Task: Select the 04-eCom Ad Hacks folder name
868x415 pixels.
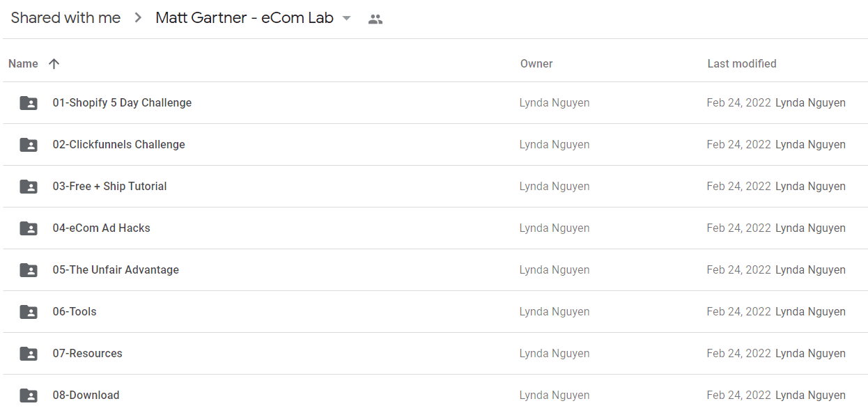Action: tap(102, 228)
